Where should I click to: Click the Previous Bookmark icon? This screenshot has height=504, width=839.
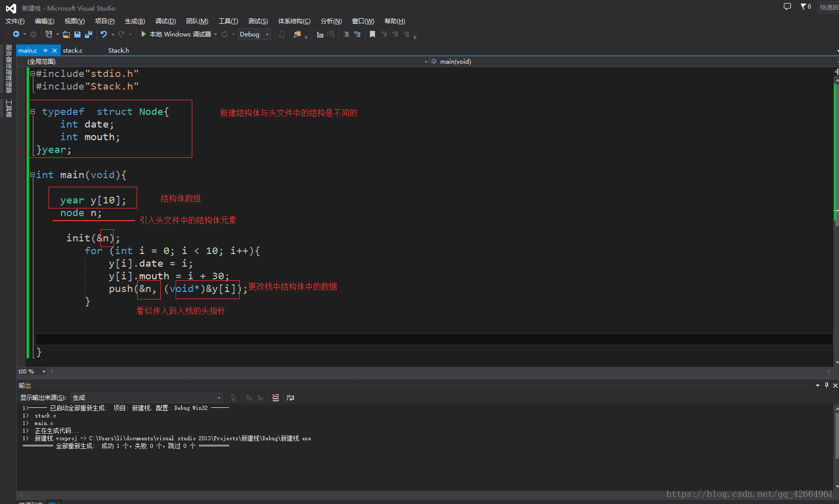(x=384, y=34)
